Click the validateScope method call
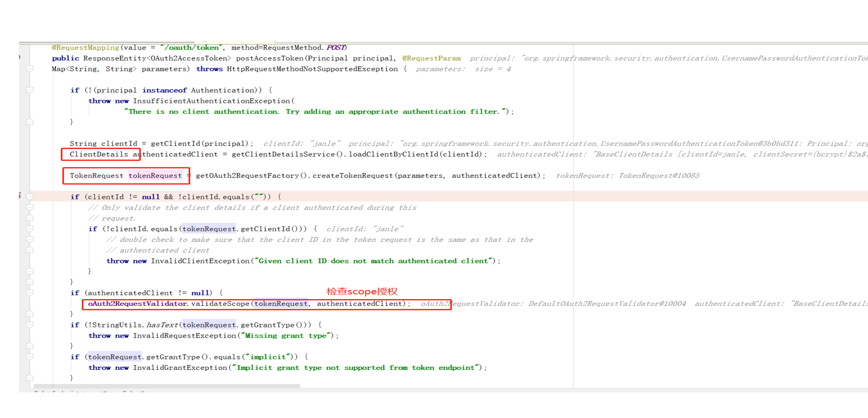The height and width of the screenshot is (418, 868). pyautogui.click(x=220, y=304)
